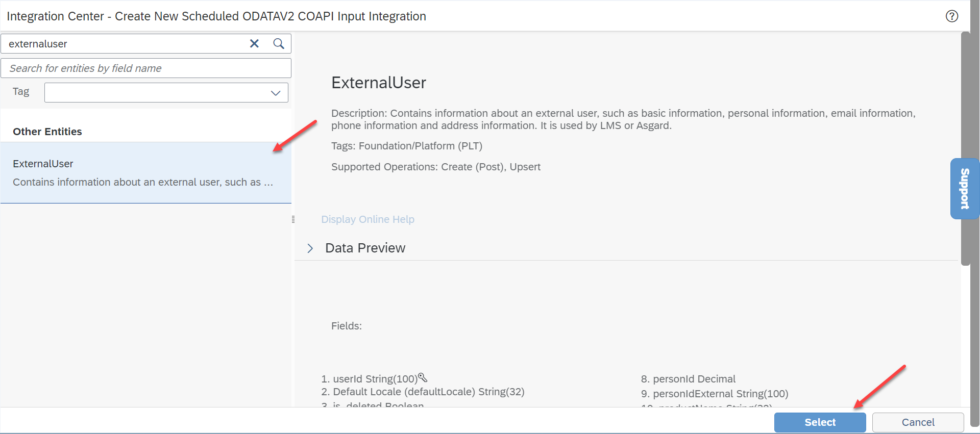
Task: Clear the externaluser search text
Action: [254, 44]
